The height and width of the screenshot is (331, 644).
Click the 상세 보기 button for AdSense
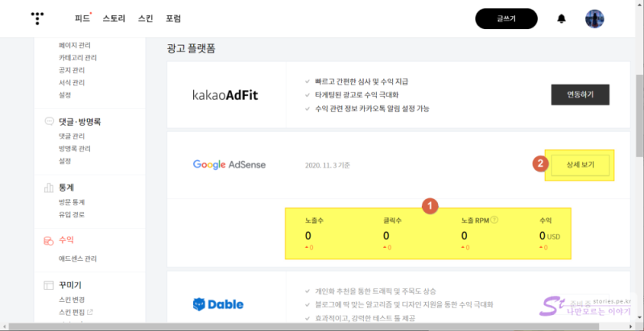(580, 165)
